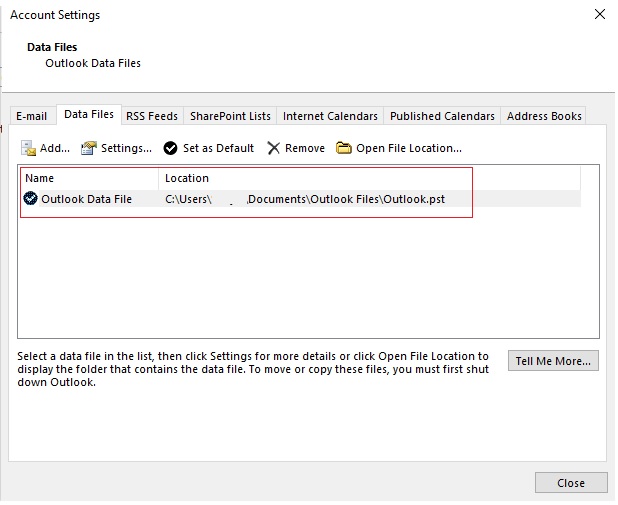Click the default checkmark icon beside Outlook Data File
The width and height of the screenshot is (618, 505).
(30, 198)
